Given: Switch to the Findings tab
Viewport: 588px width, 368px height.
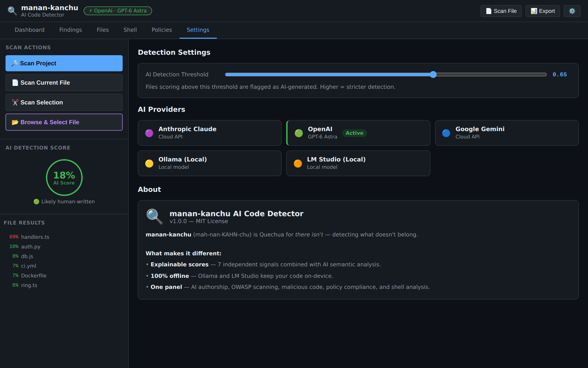Looking at the screenshot, I should (x=71, y=30).
